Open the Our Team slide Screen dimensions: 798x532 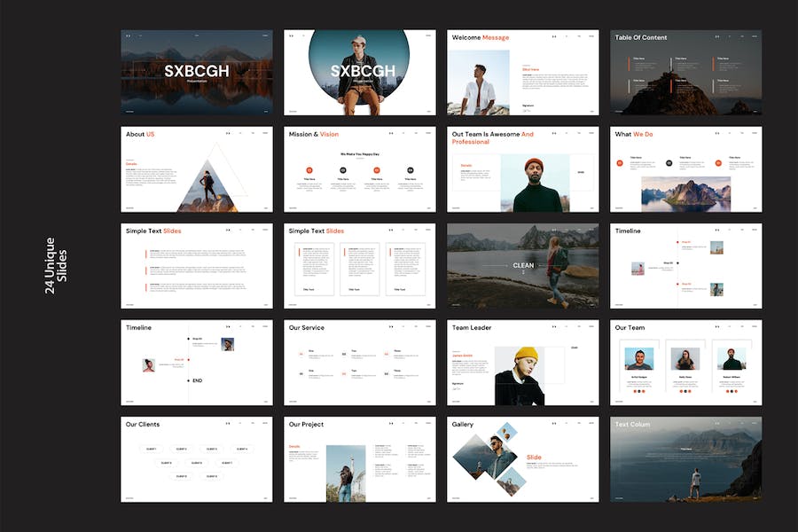pos(685,363)
